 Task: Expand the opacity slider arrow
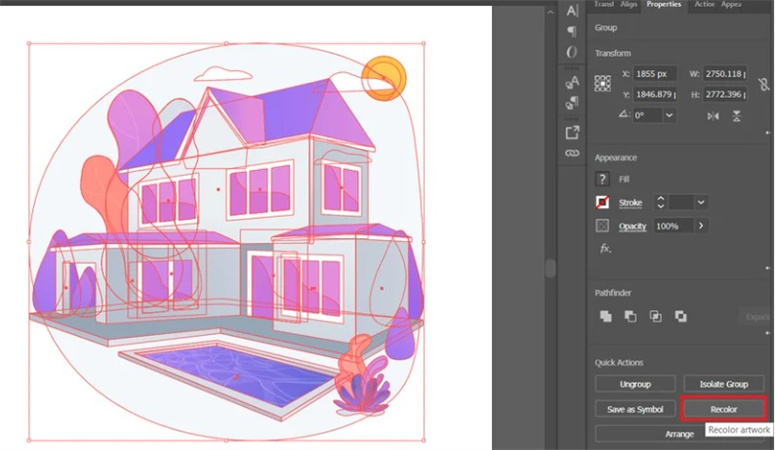701,226
